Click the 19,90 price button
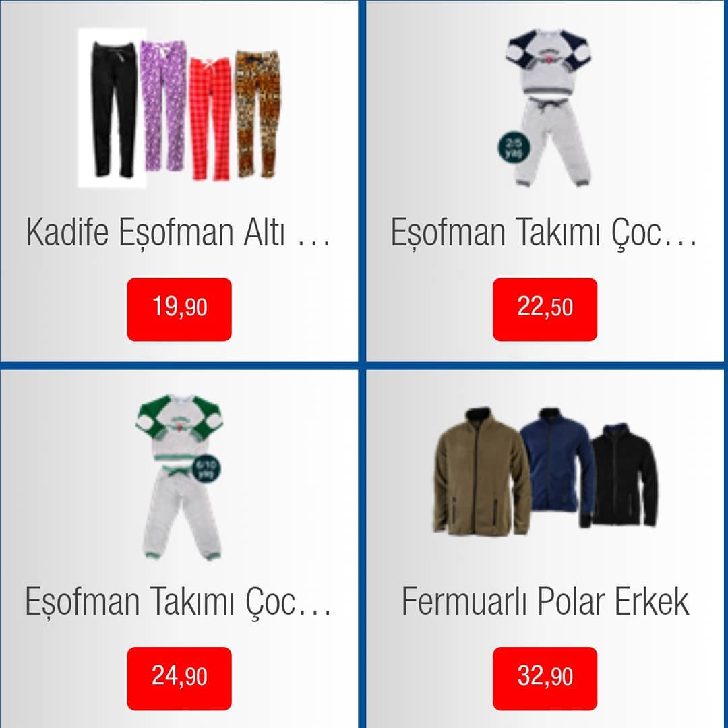728x728 pixels. click(x=179, y=309)
